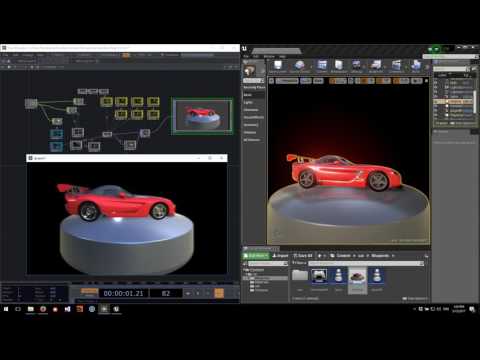Click Save All in Content Browser
Screen dimensions: 480x360
click(x=303, y=256)
